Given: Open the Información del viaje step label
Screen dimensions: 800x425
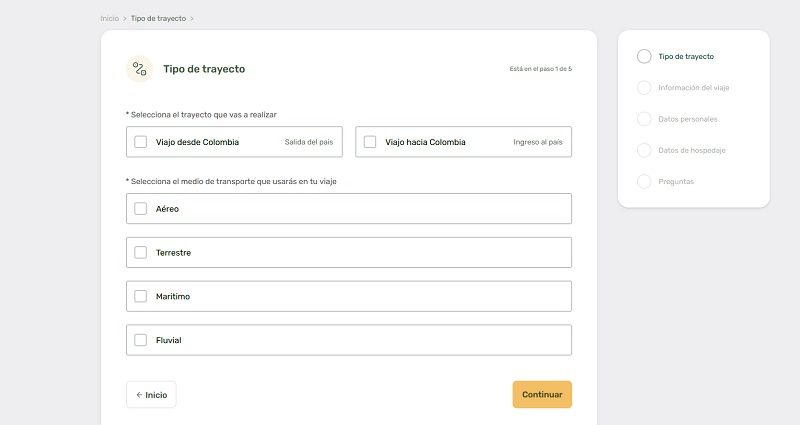Looking at the screenshot, I should 693,88.
